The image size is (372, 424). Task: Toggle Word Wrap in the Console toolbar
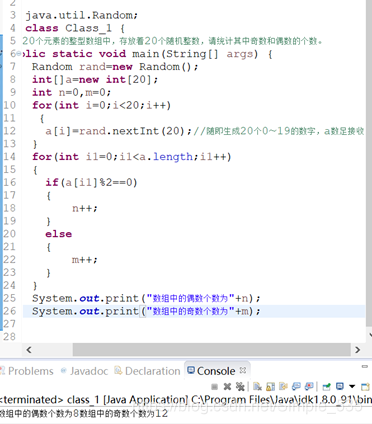[x=283, y=387]
